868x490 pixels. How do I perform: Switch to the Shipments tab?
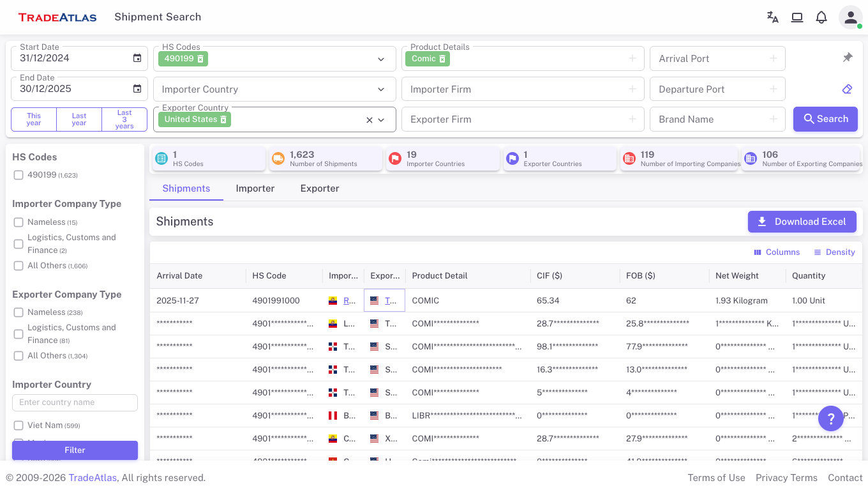(x=186, y=188)
